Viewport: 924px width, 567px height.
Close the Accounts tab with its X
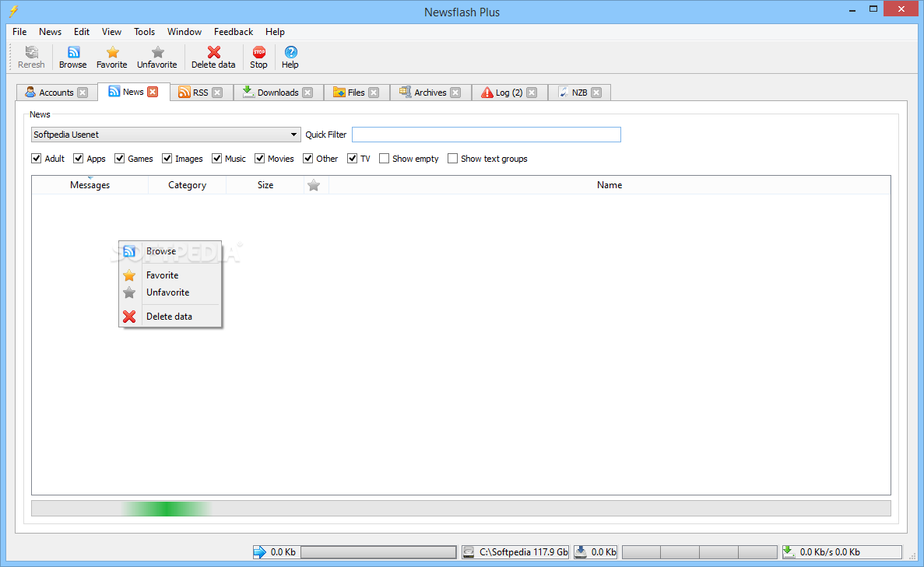[83, 93]
